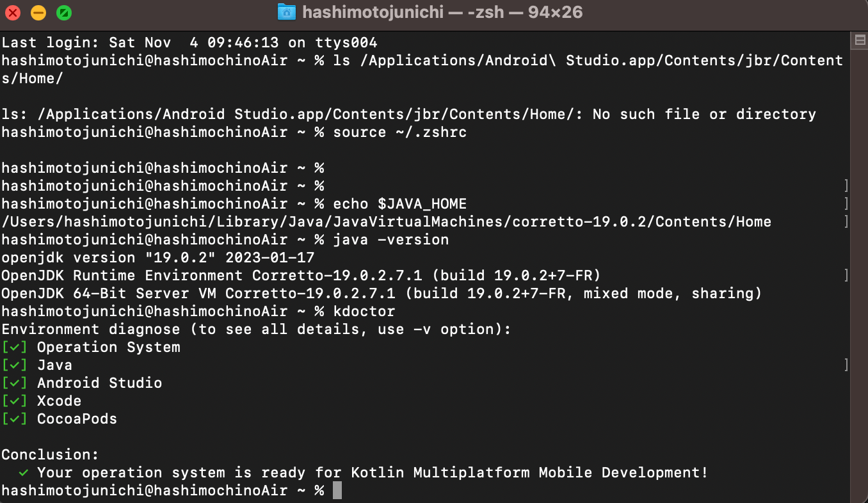The width and height of the screenshot is (868, 503).
Task: Minimize the Terminal window with the yellow button
Action: (x=38, y=12)
